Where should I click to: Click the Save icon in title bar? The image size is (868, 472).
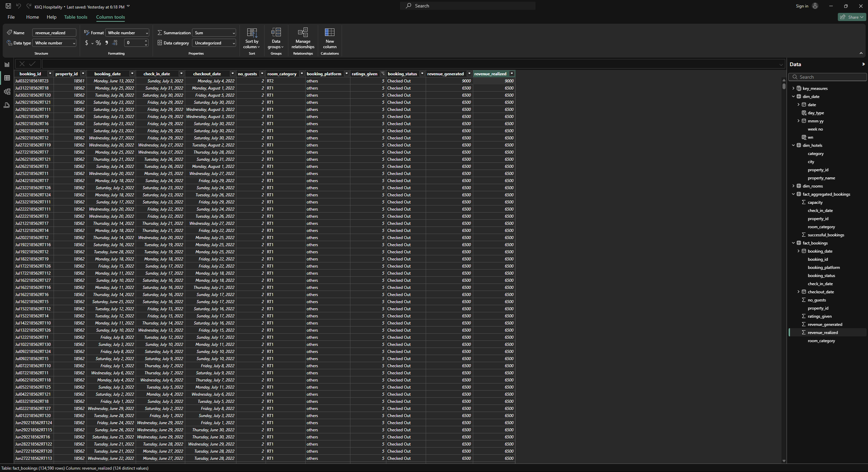click(8, 6)
